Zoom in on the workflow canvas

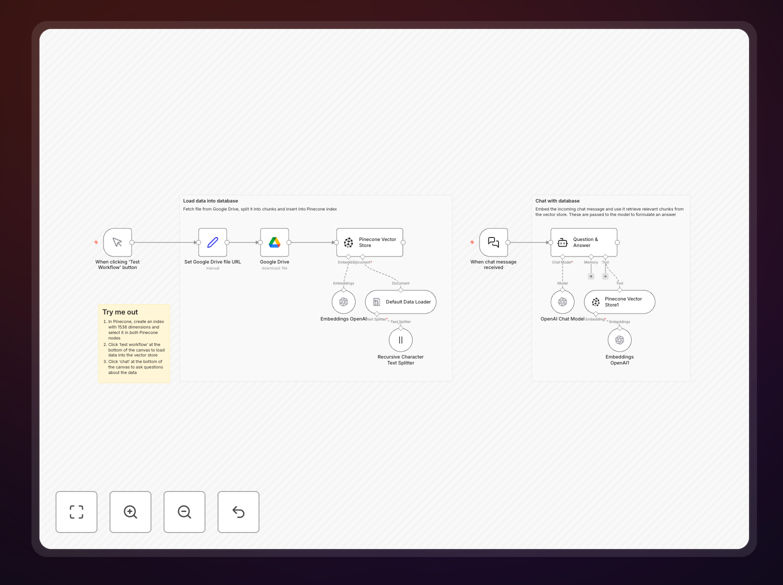point(130,512)
